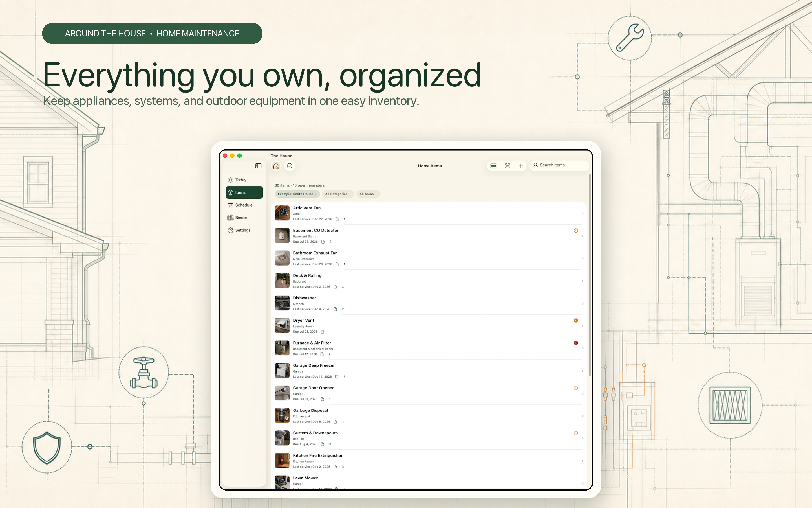
Task: Click the Garage Door Opener thumbnail
Action: [x=282, y=393]
